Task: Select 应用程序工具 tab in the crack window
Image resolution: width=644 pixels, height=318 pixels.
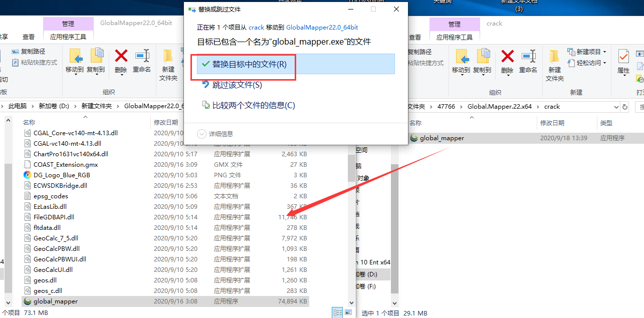Action: 455,37
